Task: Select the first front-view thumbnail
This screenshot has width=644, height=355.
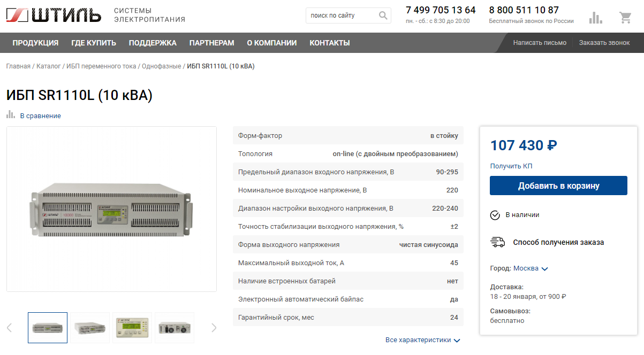Action: pyautogui.click(x=48, y=328)
